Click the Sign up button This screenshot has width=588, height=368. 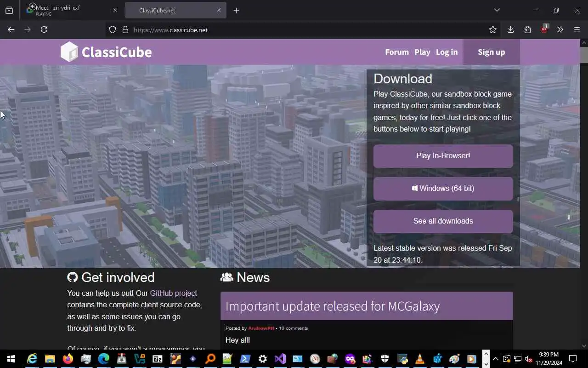click(491, 52)
